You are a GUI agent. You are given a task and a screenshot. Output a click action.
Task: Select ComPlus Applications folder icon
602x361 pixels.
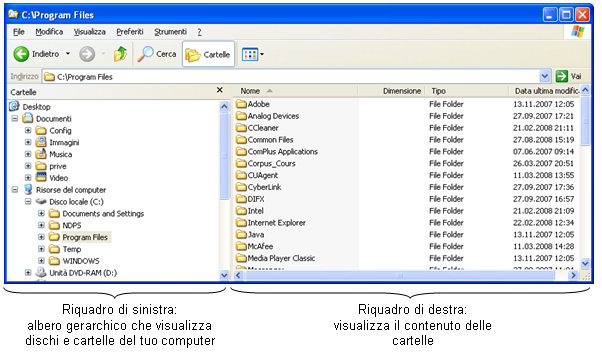point(241,151)
